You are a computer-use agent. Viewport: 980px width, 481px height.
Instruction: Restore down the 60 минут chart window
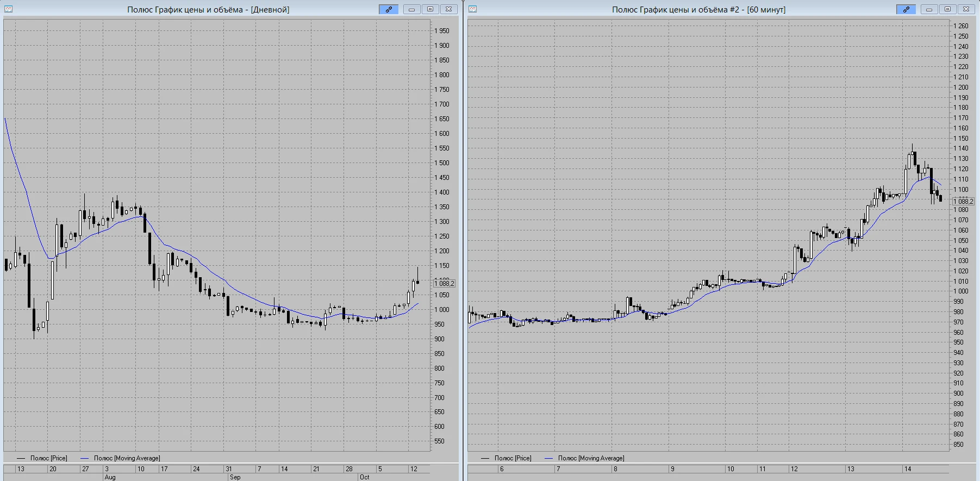947,9
